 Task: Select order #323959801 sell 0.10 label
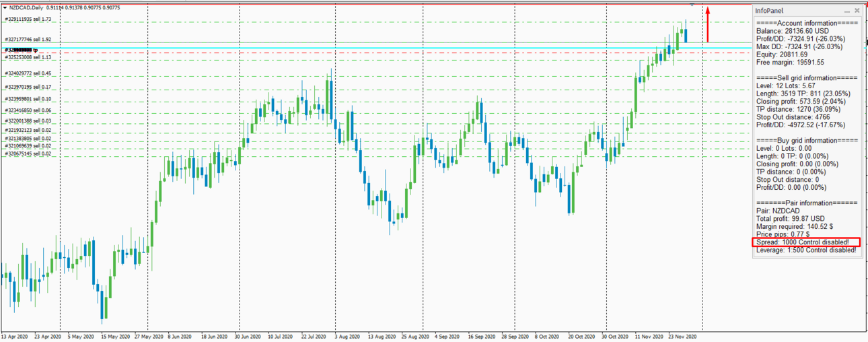28,99
